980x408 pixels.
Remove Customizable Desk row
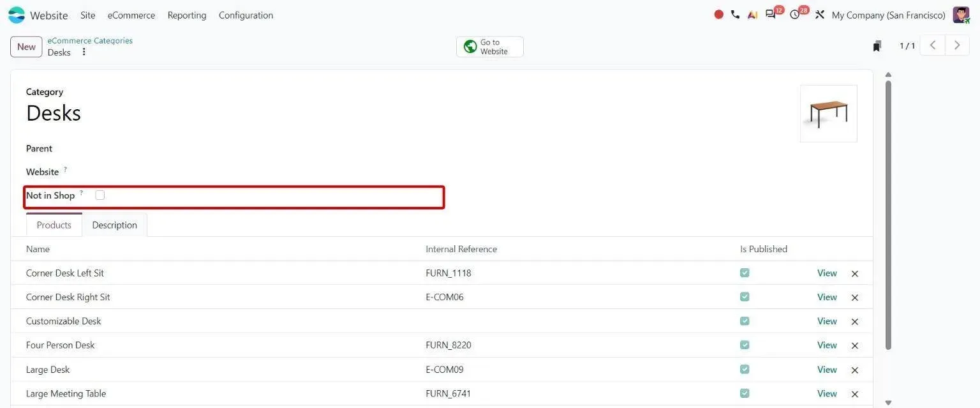[x=855, y=322]
